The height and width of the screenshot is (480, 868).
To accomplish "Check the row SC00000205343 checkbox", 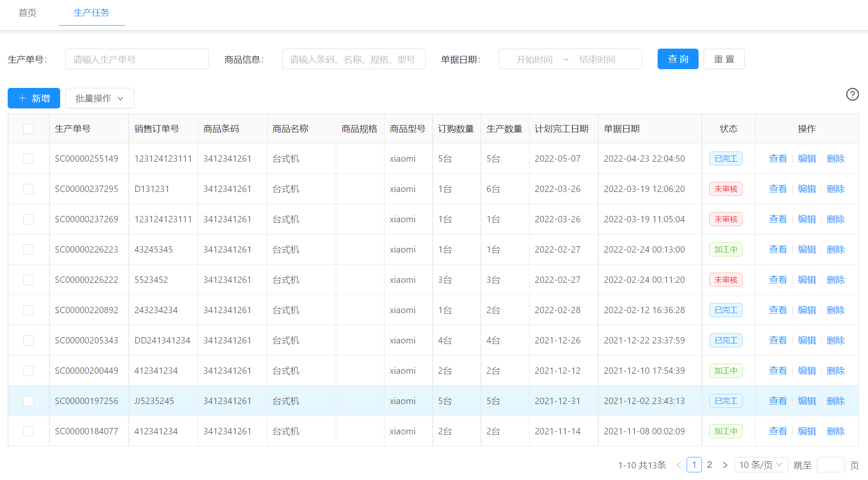I will tap(29, 340).
